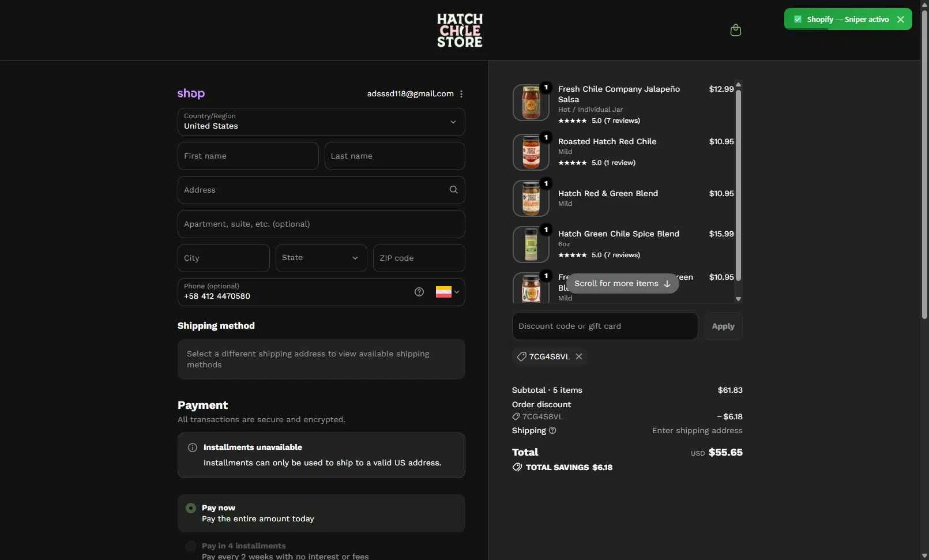Screen dimensions: 929x560
Task: Select the Pay in 4 installments radio
Action: [191, 546]
